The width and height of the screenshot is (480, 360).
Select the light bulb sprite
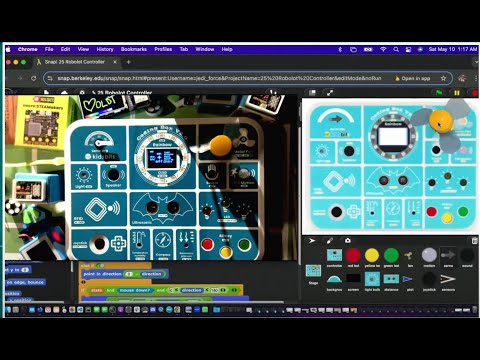[372, 279]
